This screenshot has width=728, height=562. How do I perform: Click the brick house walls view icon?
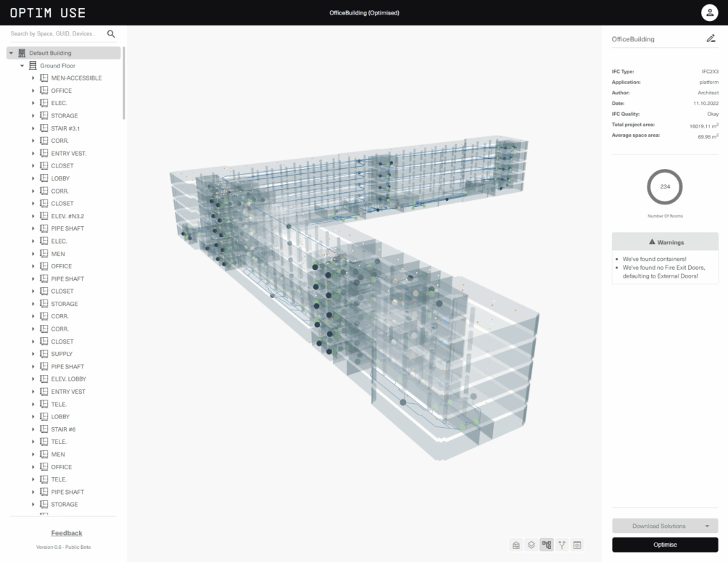point(516,545)
